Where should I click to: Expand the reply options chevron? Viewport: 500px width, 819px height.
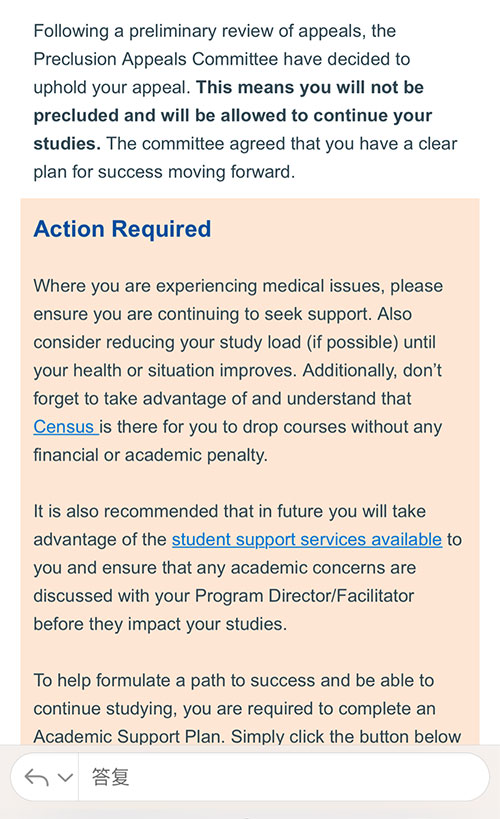tap(65, 777)
